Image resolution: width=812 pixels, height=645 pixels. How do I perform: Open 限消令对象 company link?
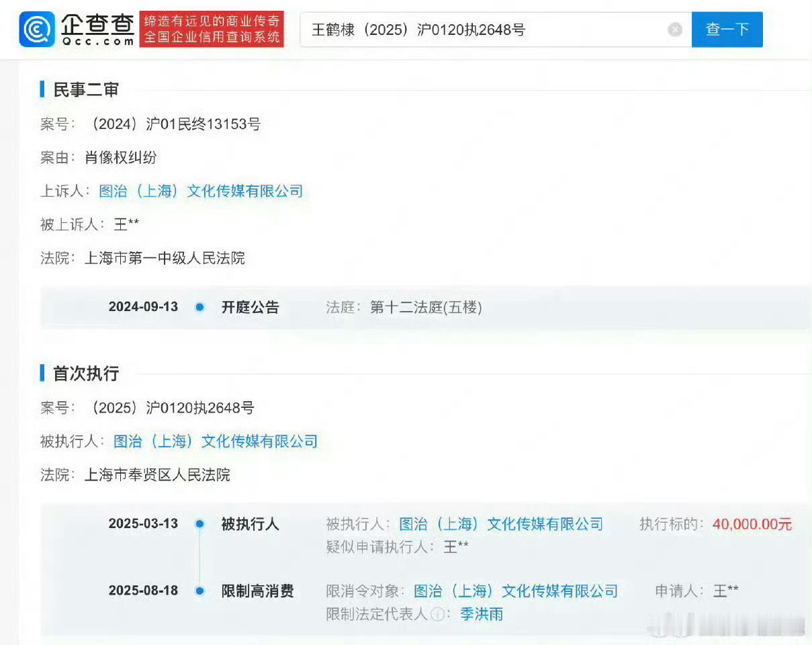[516, 591]
